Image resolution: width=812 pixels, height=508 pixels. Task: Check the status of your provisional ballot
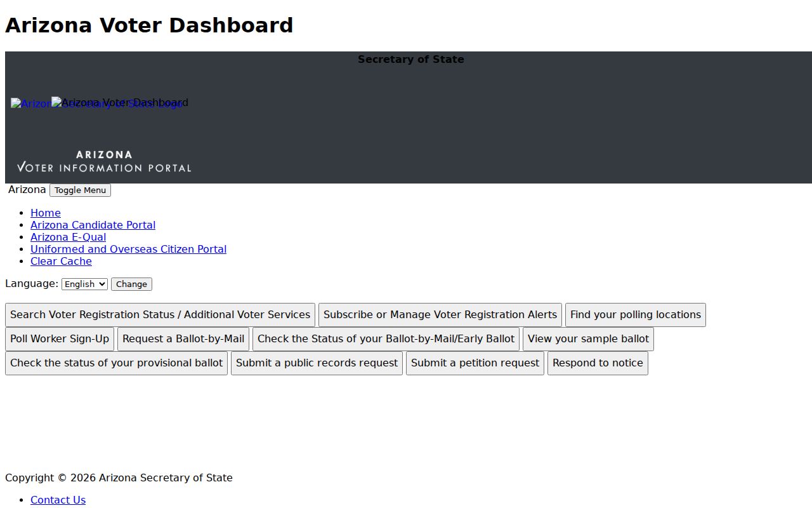[116, 363]
